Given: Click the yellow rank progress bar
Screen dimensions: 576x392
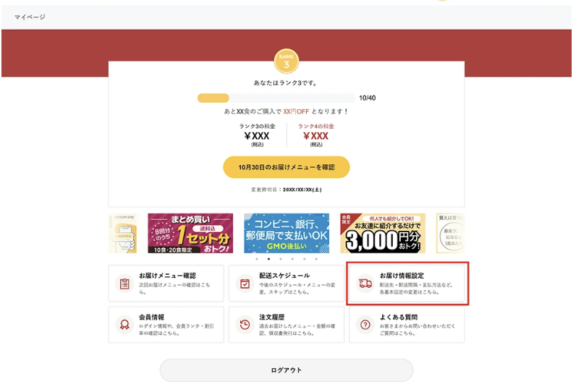Looking at the screenshot, I should [276, 98].
